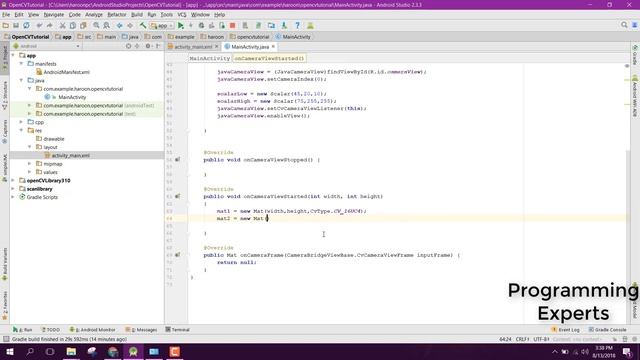This screenshot has height=360, width=640.
Task: Click the Find magnifier icon
Action: coord(96,25)
